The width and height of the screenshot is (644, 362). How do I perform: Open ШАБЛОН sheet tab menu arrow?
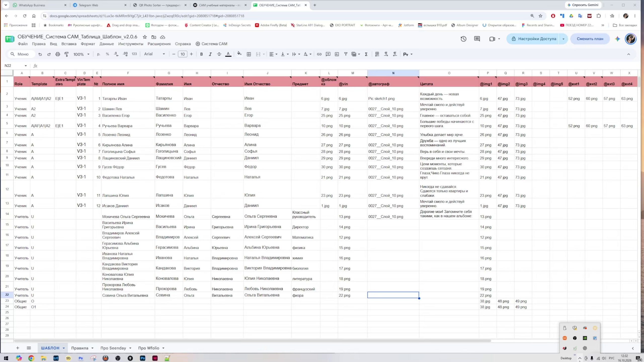64,348
